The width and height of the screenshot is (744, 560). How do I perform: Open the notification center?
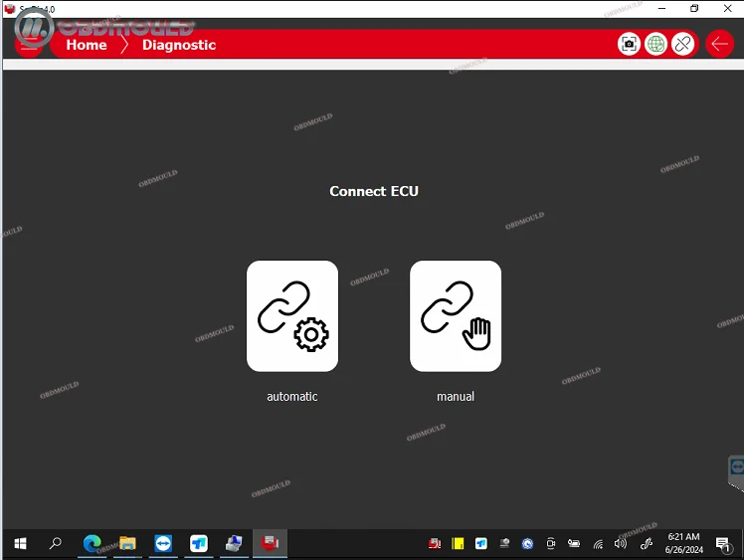point(723,543)
